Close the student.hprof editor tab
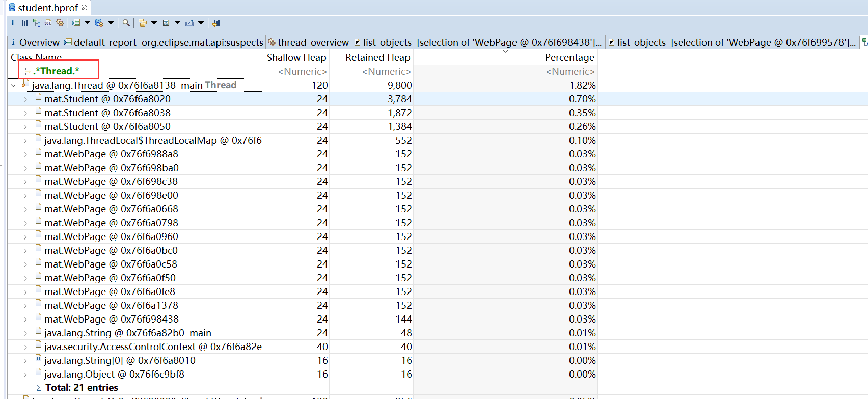The image size is (868, 399). coord(85,7)
